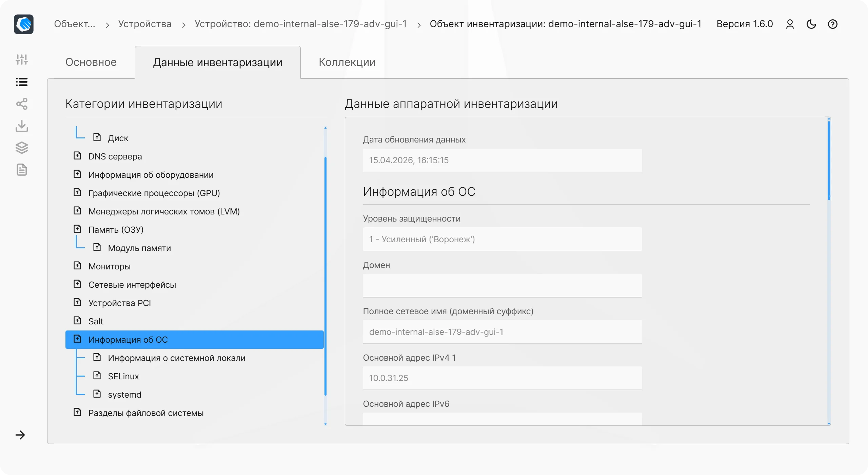Click the Полное сетевое имя field
The height and width of the screenshot is (475, 868).
tap(502, 332)
